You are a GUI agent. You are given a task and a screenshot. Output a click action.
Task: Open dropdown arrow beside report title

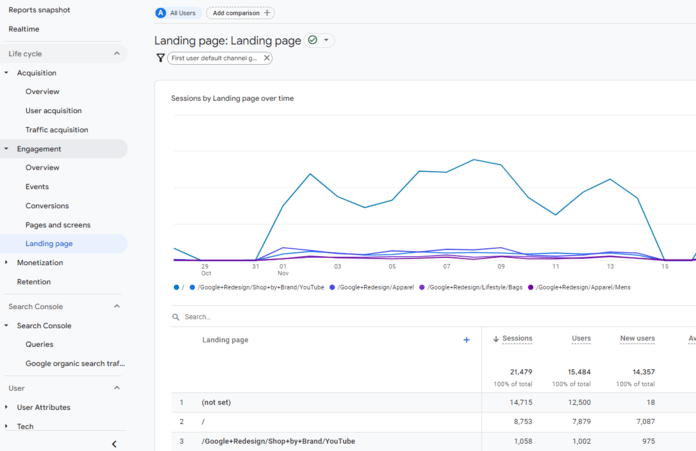pos(327,41)
